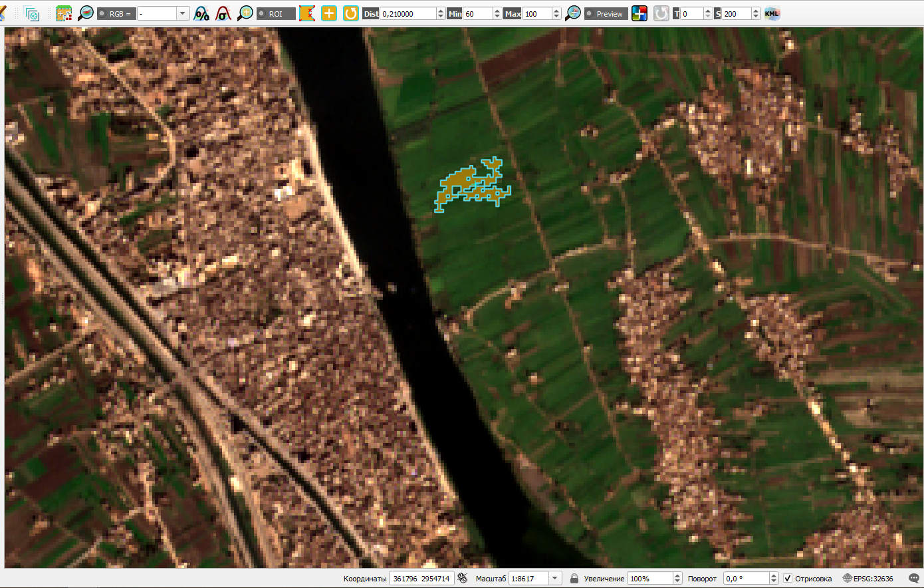The height and width of the screenshot is (588, 924).
Task: Click zoom to temporary ROI magnifier
Action: pyautogui.click(x=245, y=13)
